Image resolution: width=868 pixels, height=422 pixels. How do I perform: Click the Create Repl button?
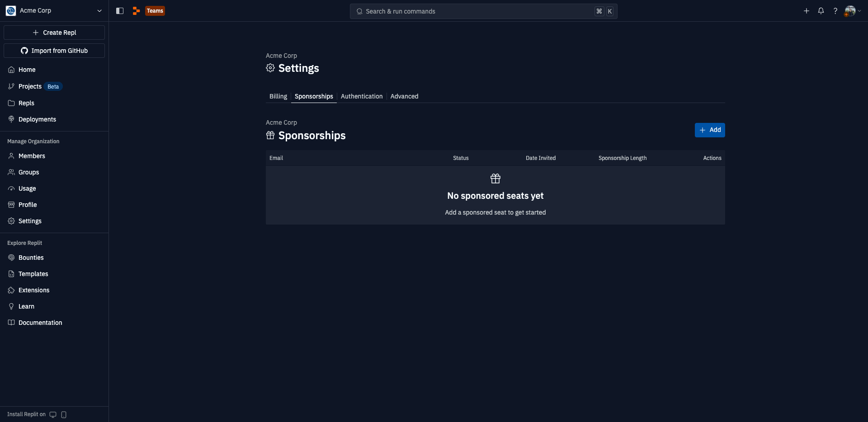click(54, 33)
